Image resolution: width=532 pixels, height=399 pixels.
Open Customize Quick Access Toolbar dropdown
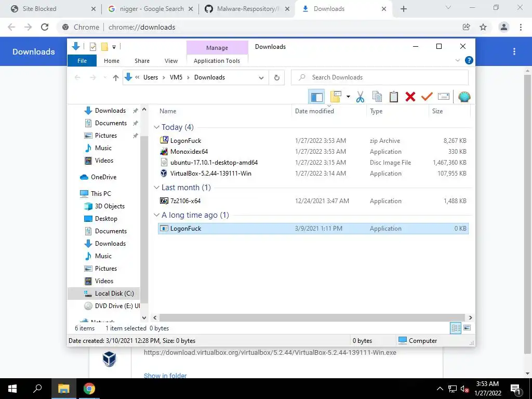point(114,47)
